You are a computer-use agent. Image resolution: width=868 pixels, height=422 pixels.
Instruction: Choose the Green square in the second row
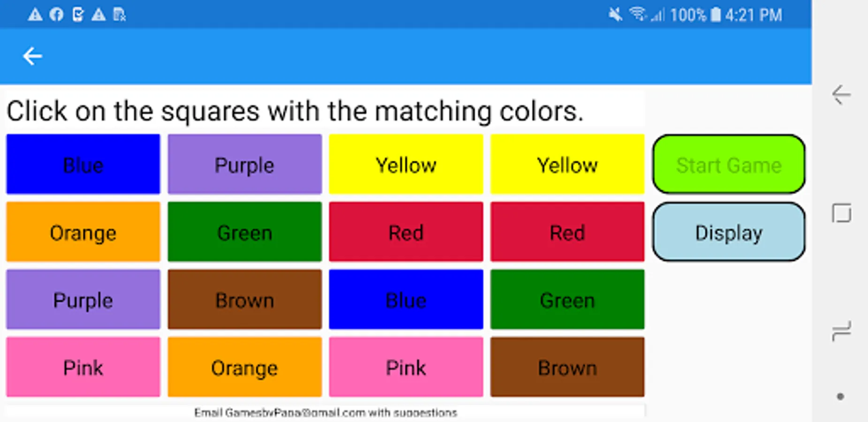[244, 232]
